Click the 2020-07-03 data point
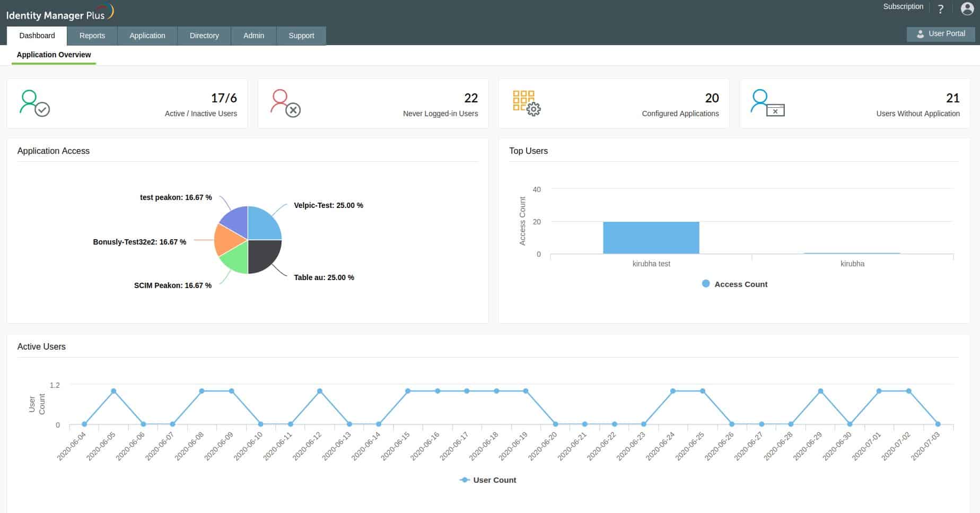980x513 pixels. [938, 424]
